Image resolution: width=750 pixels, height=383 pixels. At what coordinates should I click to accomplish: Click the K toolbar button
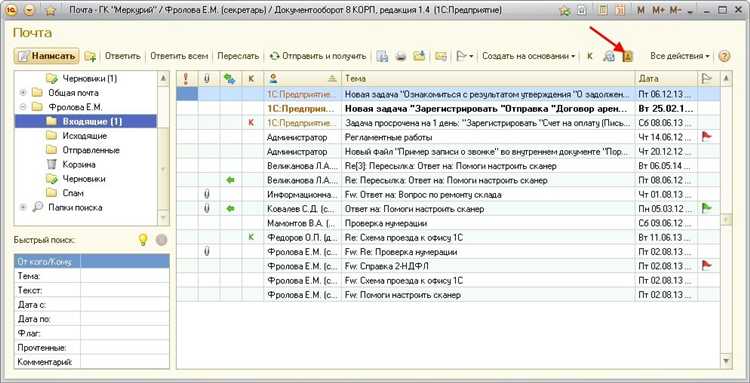click(589, 56)
